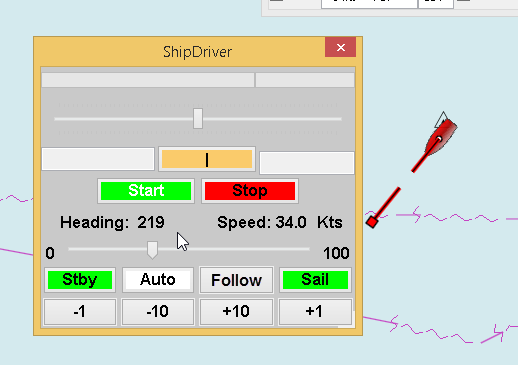This screenshot has width=518, height=365.
Task: Click the Follow button
Action: pos(236,280)
